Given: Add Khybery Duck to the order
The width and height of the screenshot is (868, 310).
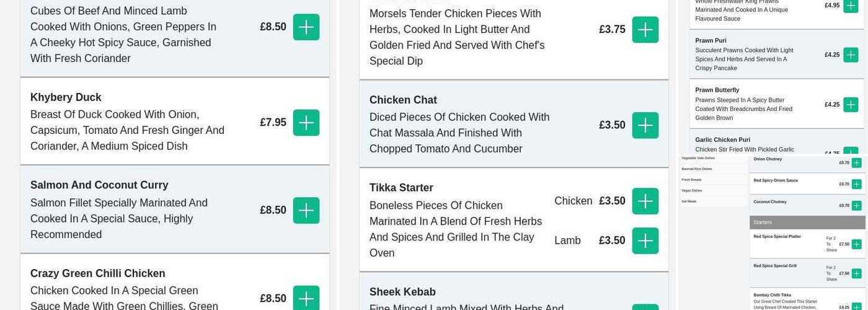Looking at the screenshot, I should [x=306, y=122].
